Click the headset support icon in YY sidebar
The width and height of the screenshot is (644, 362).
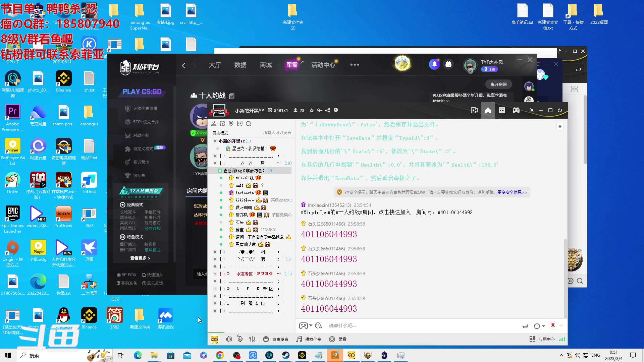tap(222, 124)
